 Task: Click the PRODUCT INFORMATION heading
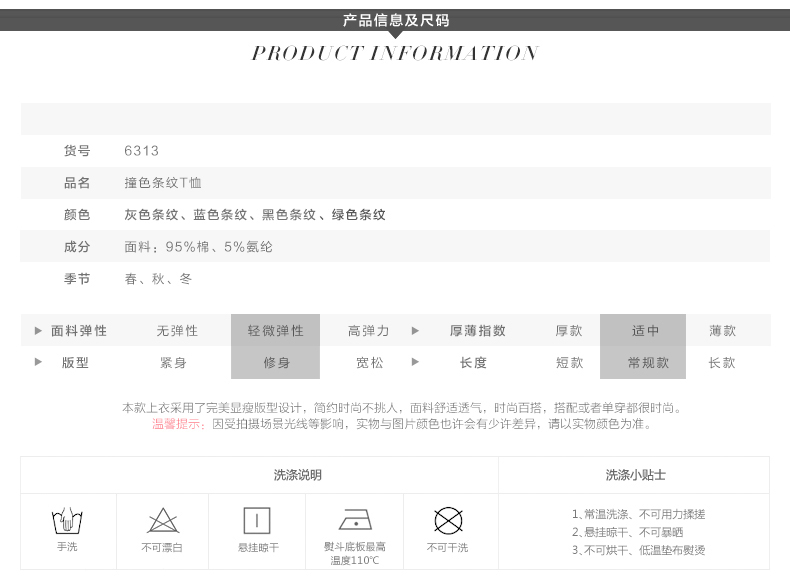(x=396, y=53)
